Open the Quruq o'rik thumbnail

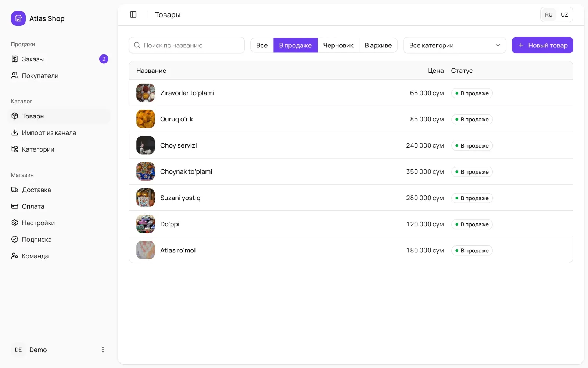click(x=146, y=119)
